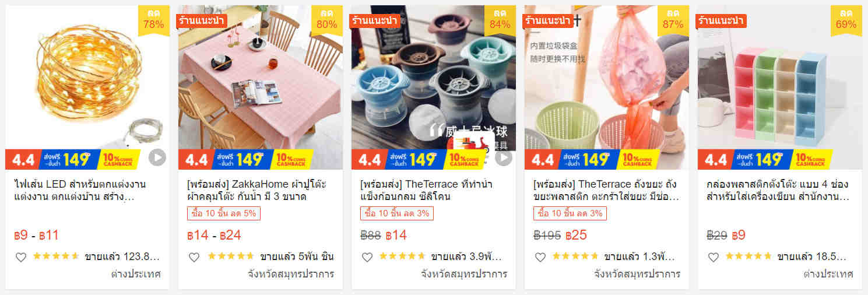Open the ไฟเส้น LED product title link
This screenshot has width=868, height=295.
pyautogui.click(x=80, y=190)
